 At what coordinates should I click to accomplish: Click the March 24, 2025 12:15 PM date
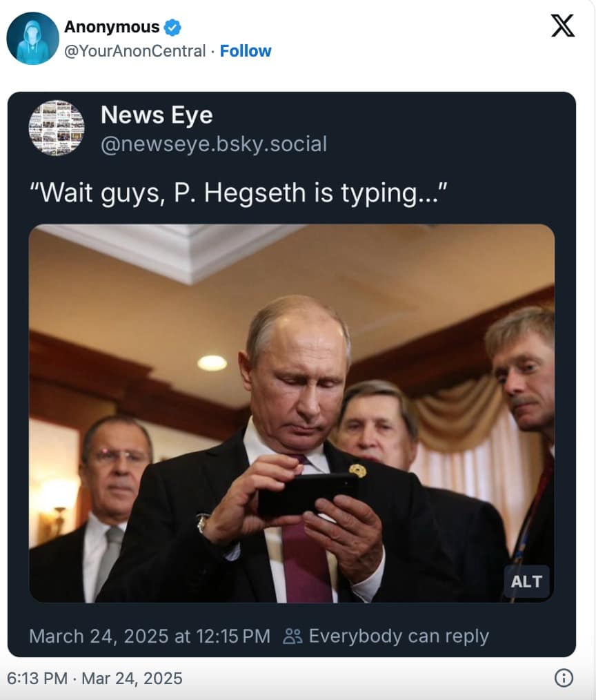click(150, 636)
